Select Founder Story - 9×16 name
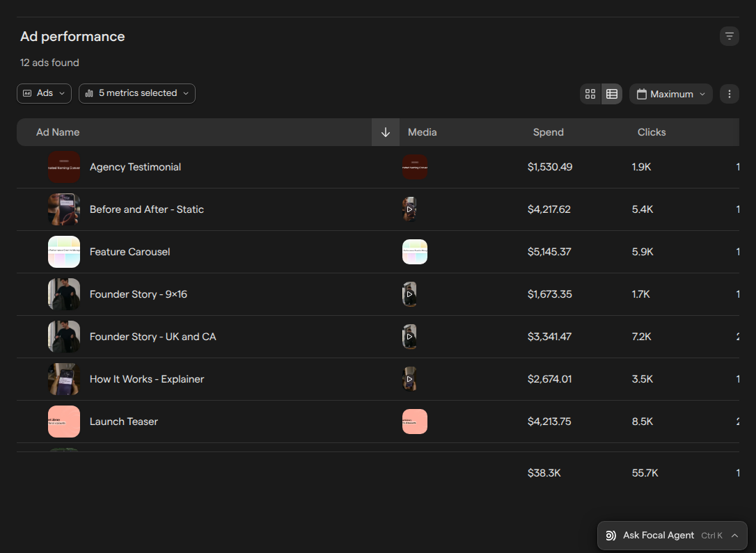756x553 pixels. 139,294
